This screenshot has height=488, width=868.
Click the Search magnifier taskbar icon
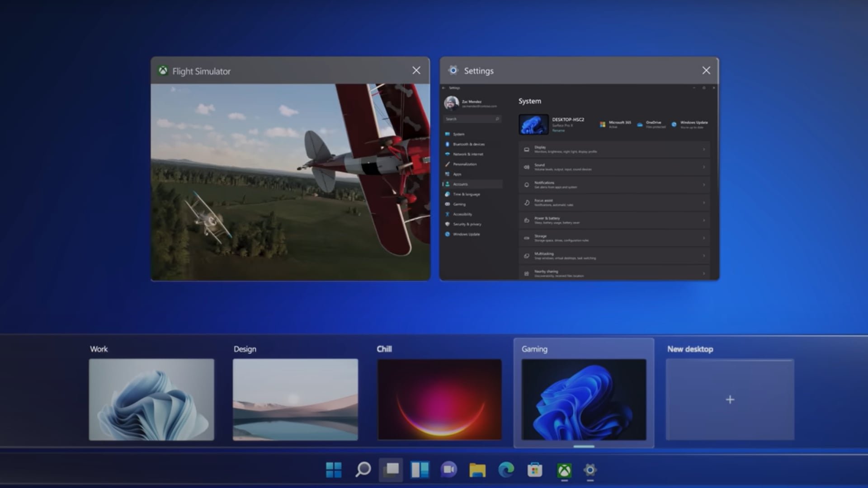pos(363,470)
